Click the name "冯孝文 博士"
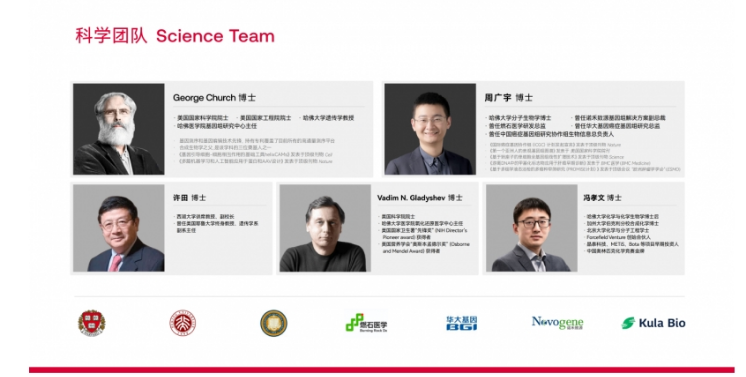Viewport: 746px width, 377px height. click(x=603, y=198)
